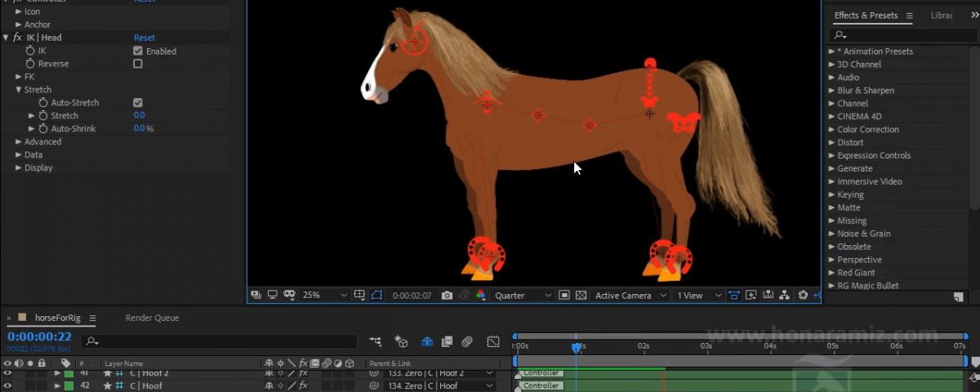The image size is (980, 392).
Task: Click the Always Preview This View icon
Action: click(256, 295)
